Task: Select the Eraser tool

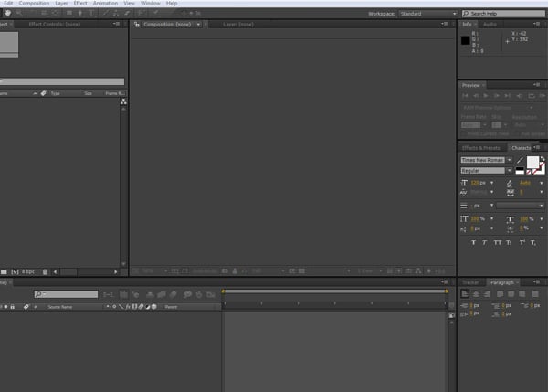Action: point(127,13)
